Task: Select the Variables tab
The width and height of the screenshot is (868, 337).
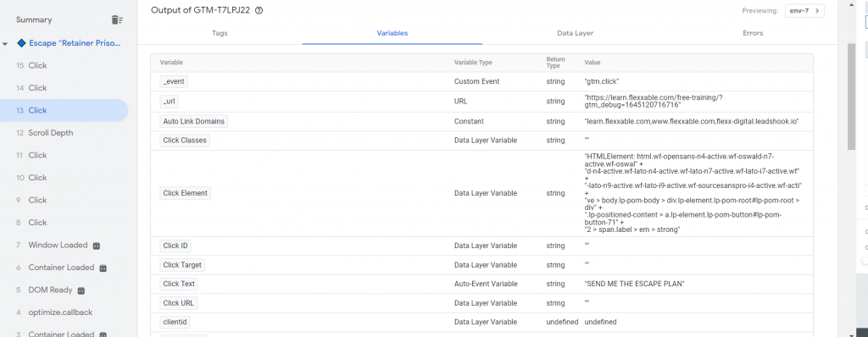Action: tap(392, 33)
